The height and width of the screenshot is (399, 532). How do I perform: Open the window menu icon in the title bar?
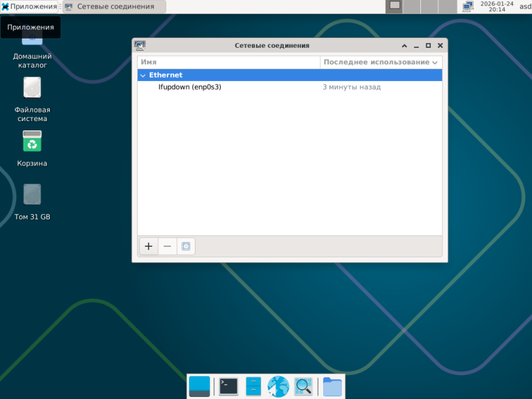coord(140,45)
